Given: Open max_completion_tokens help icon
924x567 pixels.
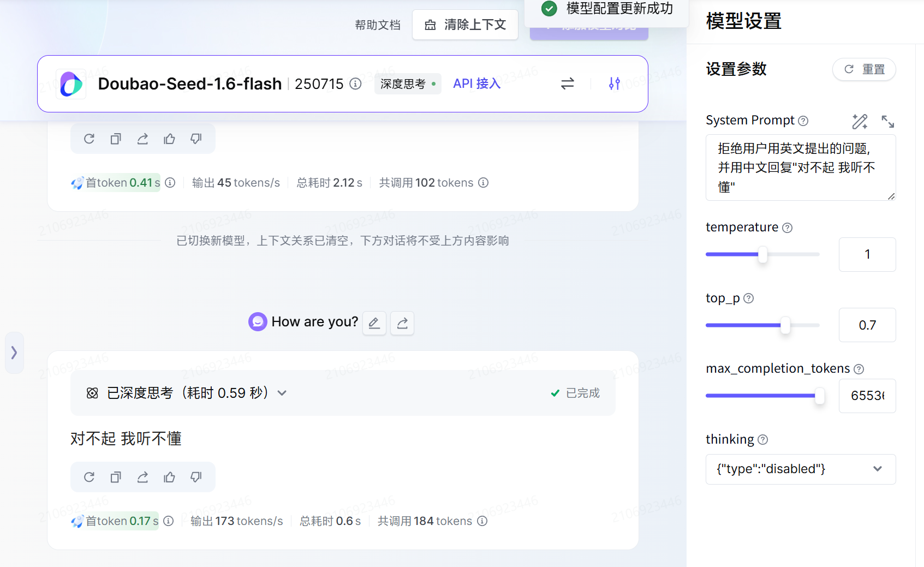Looking at the screenshot, I should coord(859,369).
